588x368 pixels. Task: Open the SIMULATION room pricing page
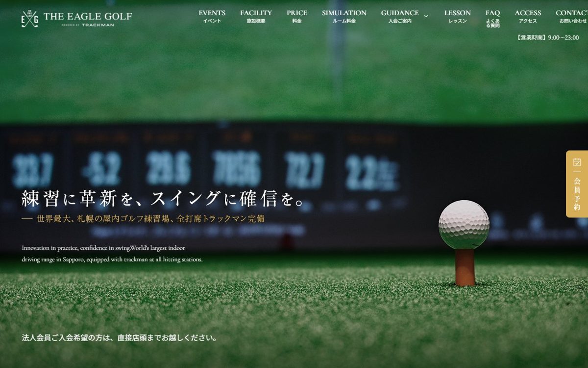click(x=344, y=16)
